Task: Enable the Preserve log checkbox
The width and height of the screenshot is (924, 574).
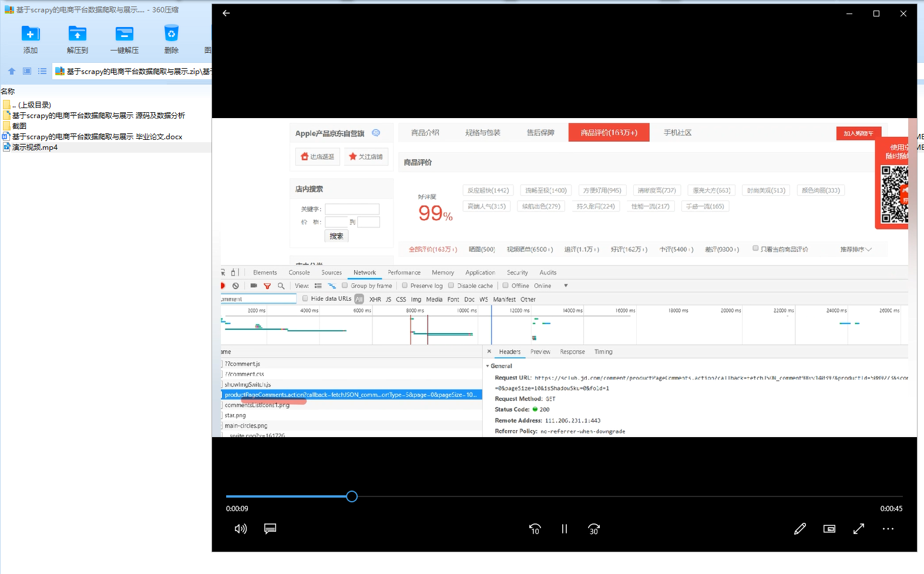Action: 405,286
